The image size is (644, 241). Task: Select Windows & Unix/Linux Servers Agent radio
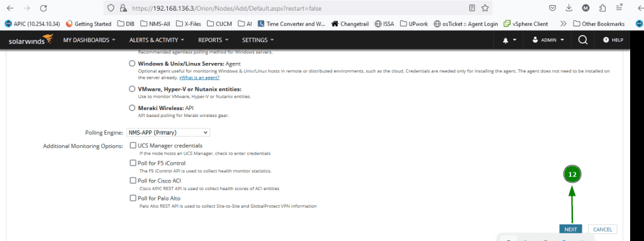click(132, 64)
